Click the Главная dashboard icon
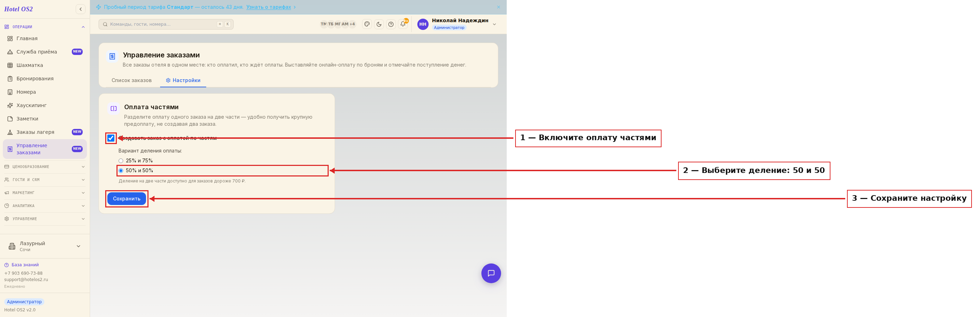Image resolution: width=980 pixels, height=317 pixels. click(10, 38)
